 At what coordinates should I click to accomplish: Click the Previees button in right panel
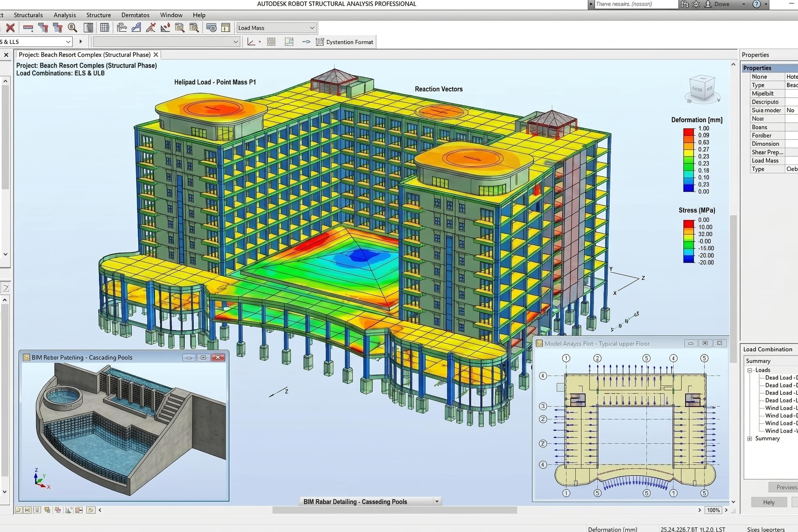(783, 487)
